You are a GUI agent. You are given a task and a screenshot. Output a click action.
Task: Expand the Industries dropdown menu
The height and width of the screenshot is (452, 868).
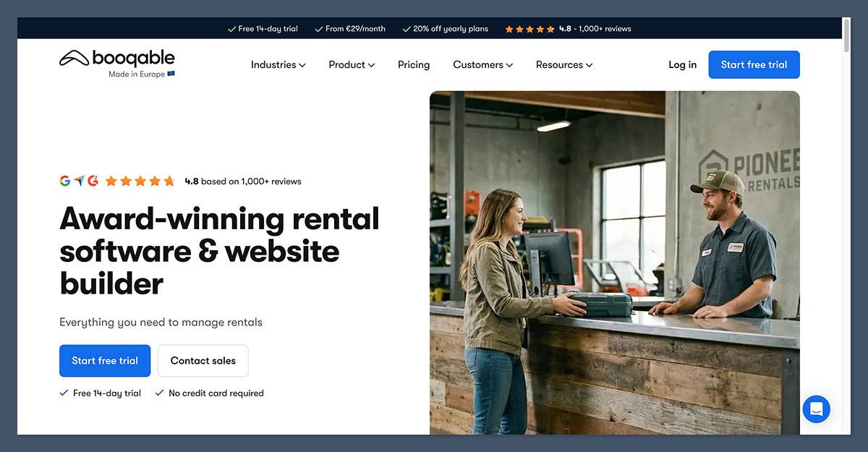[278, 65]
